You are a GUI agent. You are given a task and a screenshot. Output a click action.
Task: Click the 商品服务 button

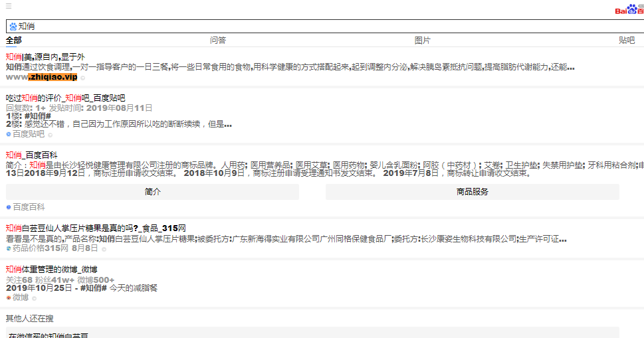[473, 191]
